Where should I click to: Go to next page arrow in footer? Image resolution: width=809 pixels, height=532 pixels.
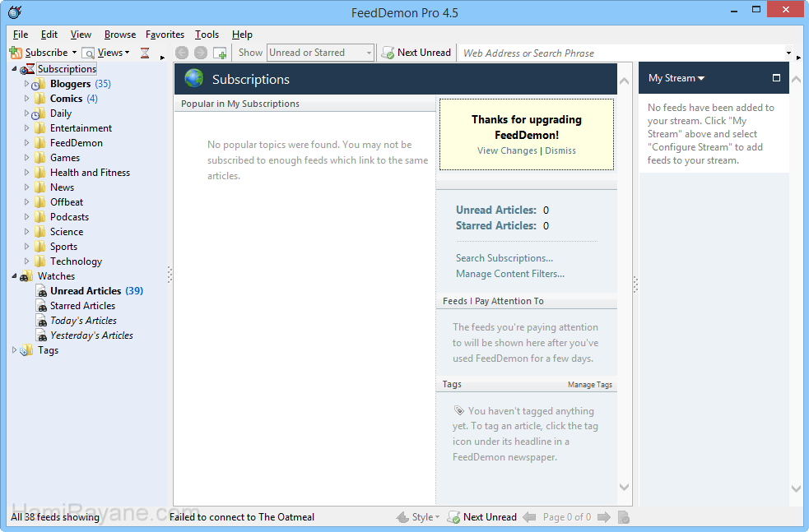[x=604, y=517]
